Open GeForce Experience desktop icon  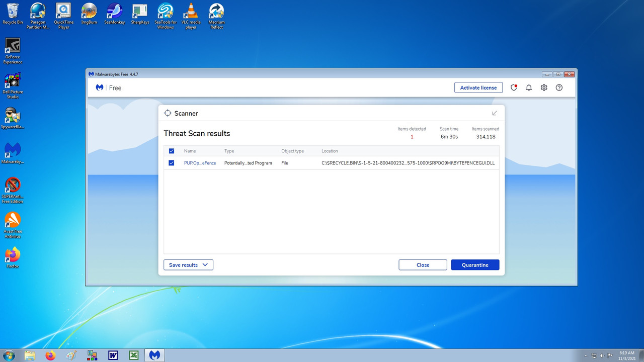coord(13,51)
